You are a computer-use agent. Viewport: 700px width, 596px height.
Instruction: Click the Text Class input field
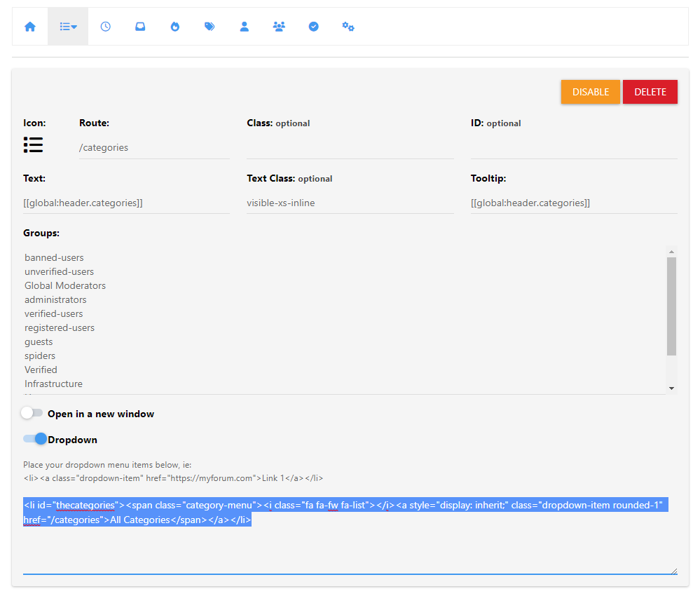(350, 203)
